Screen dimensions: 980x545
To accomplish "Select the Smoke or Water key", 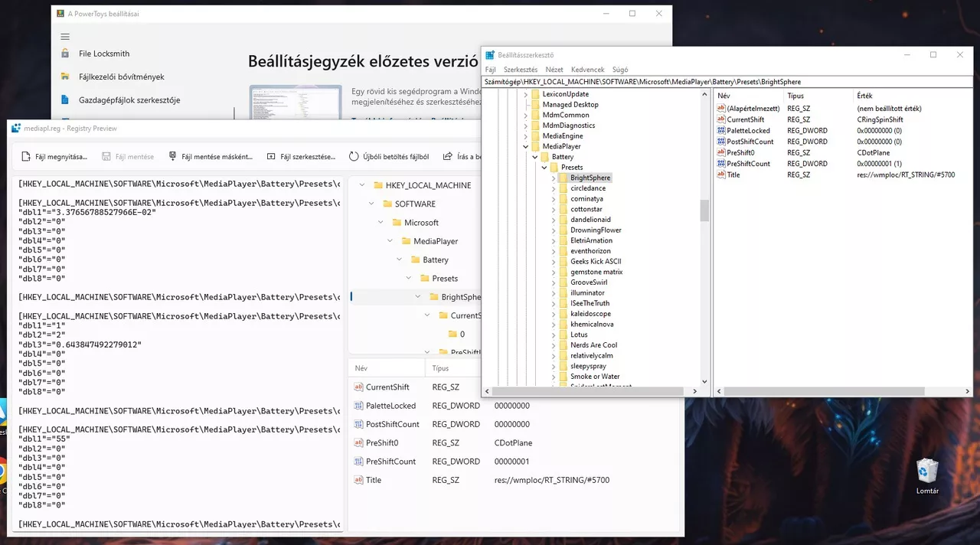I will point(595,377).
